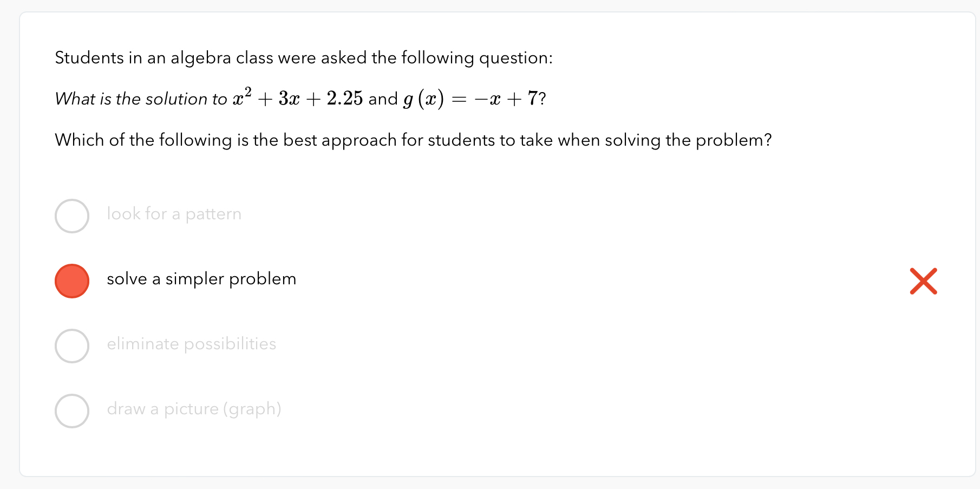Click the 'look for a pattern' answer label
980x489 pixels.
point(174,214)
